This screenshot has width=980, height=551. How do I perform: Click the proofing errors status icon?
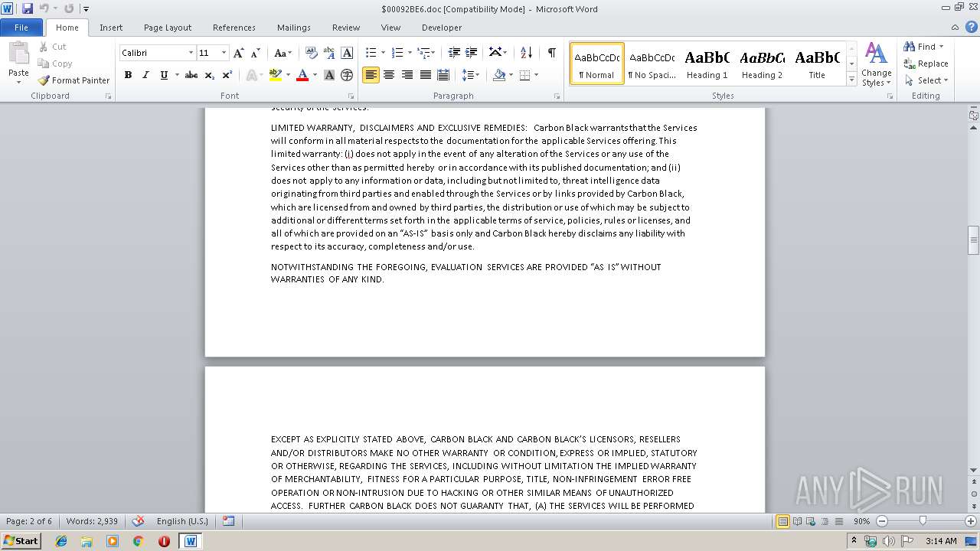tap(138, 521)
